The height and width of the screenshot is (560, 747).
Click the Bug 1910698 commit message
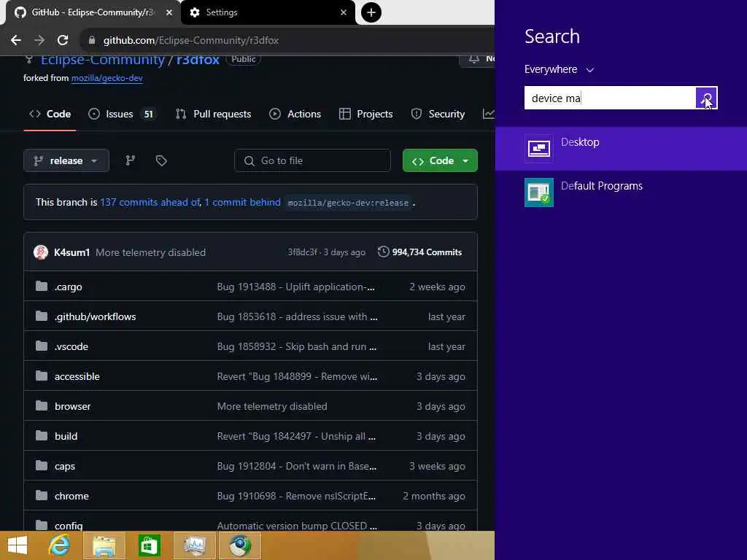[x=296, y=496]
